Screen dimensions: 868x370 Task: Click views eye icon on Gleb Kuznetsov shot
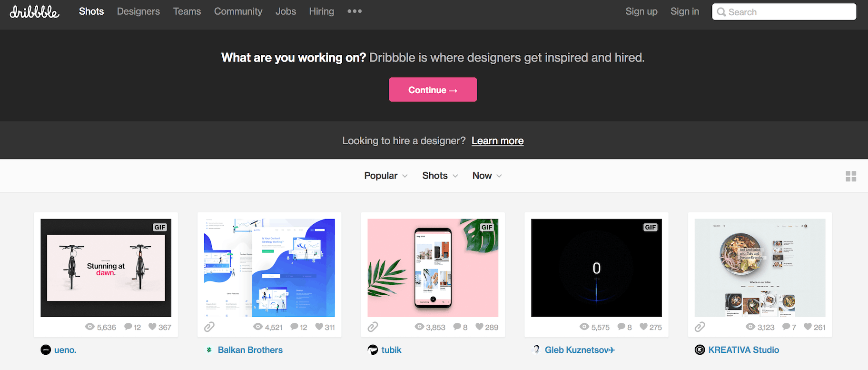point(584,327)
